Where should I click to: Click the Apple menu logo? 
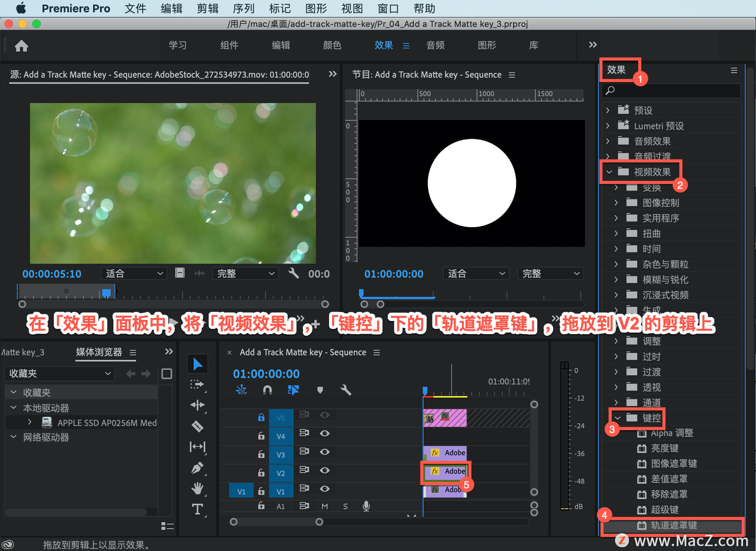pos(21,8)
